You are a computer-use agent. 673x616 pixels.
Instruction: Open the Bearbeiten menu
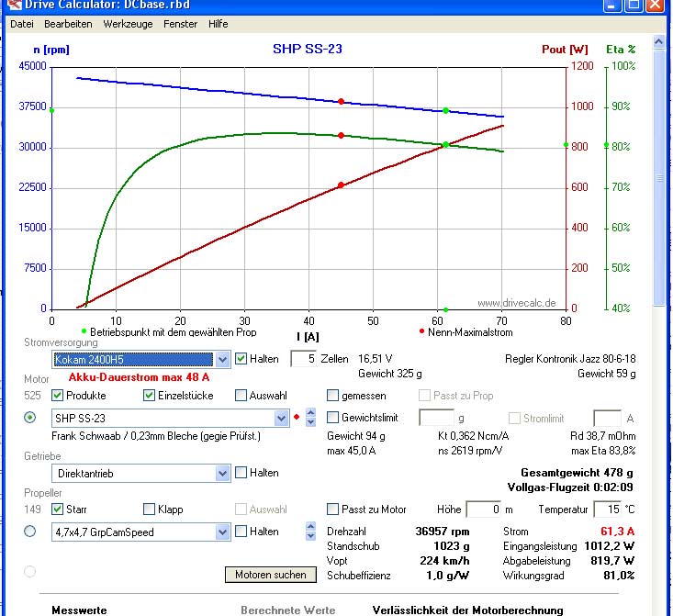(67, 23)
